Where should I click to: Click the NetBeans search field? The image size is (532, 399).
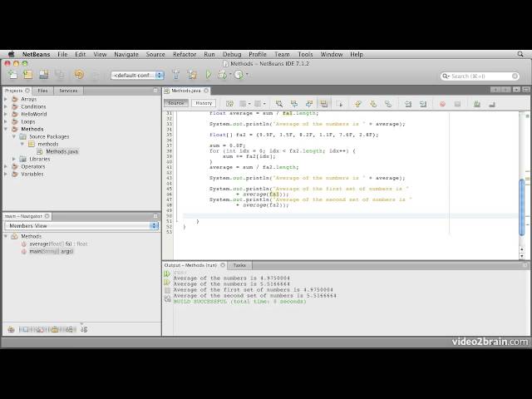click(x=480, y=76)
